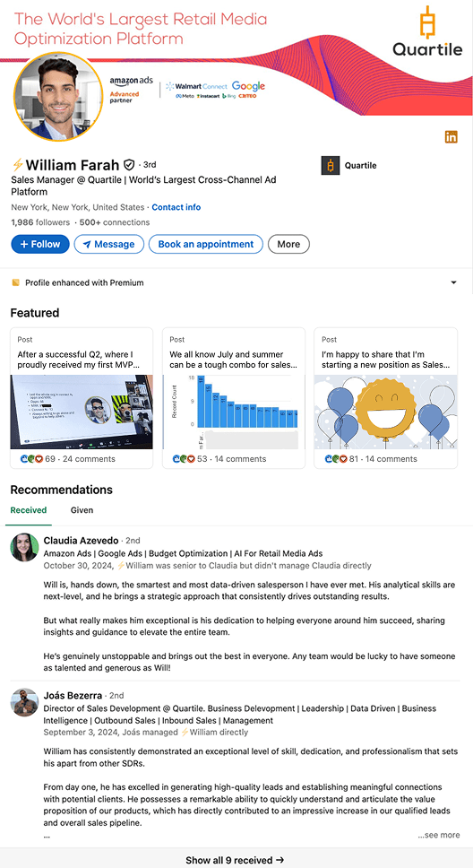The width and height of the screenshot is (473, 868).
Task: Click the Sales Manager @ Quartile headline
Action: 143,186
